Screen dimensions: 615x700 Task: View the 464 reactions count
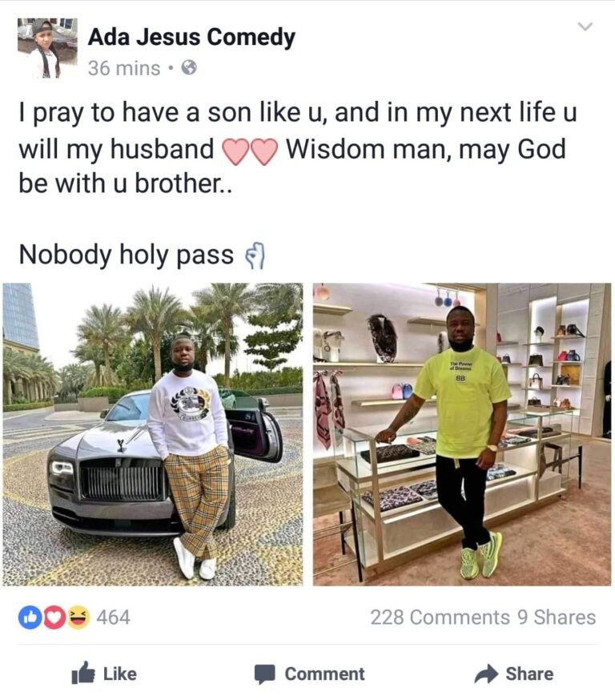113,618
